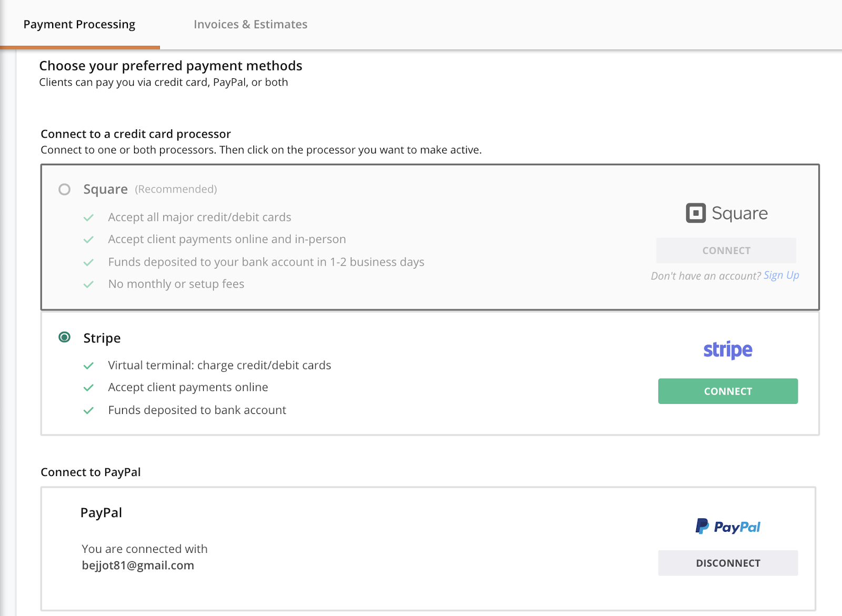Connect the Stripe account with green button
The height and width of the screenshot is (616, 842).
click(x=728, y=391)
